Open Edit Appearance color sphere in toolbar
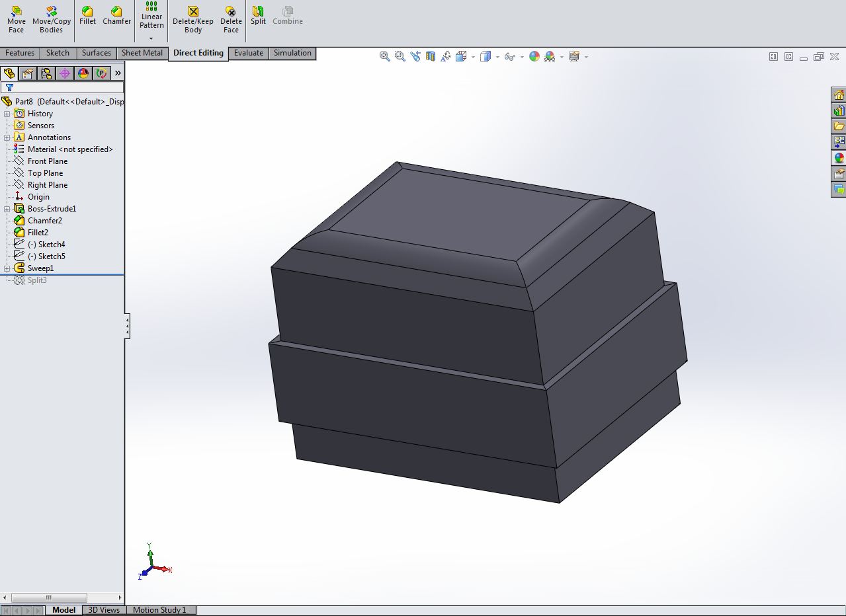The width and height of the screenshot is (846, 616). pos(534,57)
